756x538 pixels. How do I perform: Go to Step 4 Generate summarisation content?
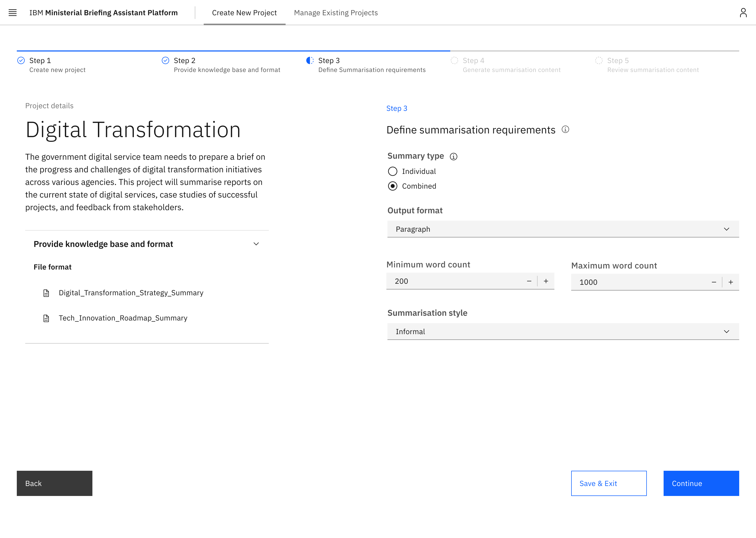[511, 65]
